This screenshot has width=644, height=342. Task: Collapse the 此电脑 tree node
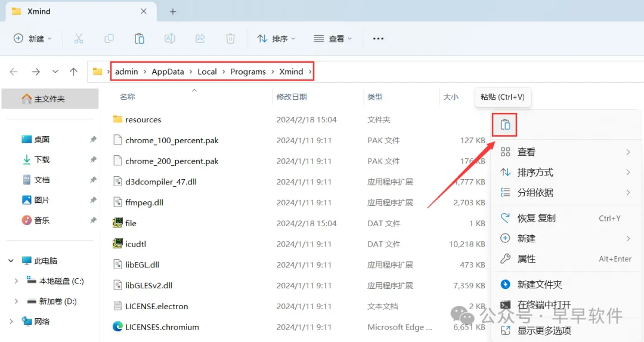coord(11,261)
